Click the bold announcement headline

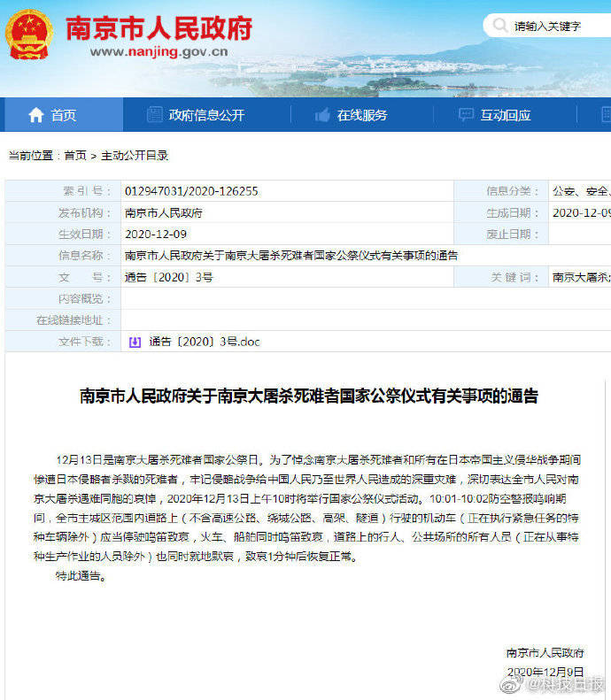tap(309, 396)
